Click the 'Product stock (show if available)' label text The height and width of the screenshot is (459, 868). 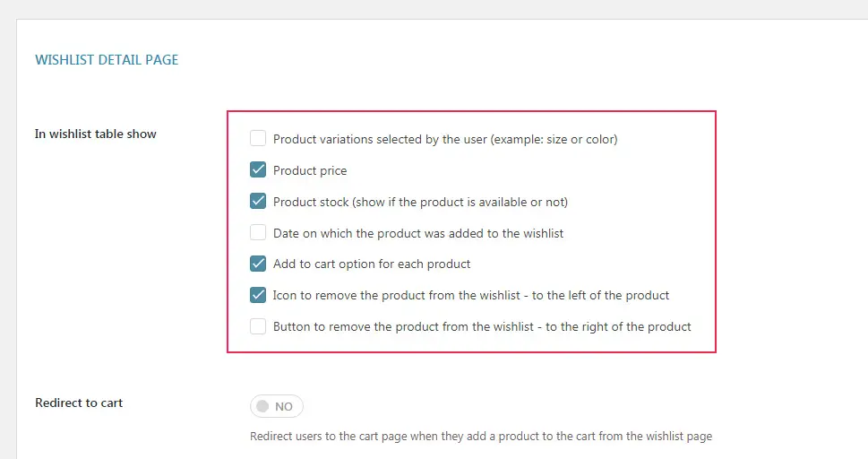[421, 202]
